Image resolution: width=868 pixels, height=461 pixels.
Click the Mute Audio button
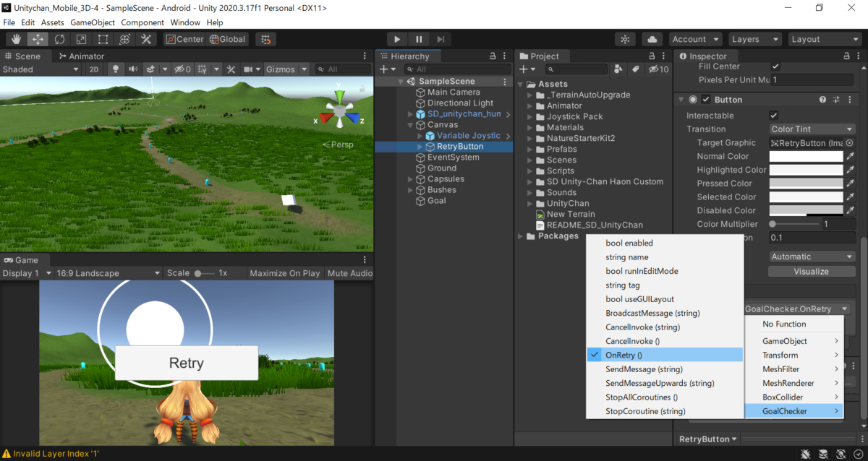pos(349,273)
